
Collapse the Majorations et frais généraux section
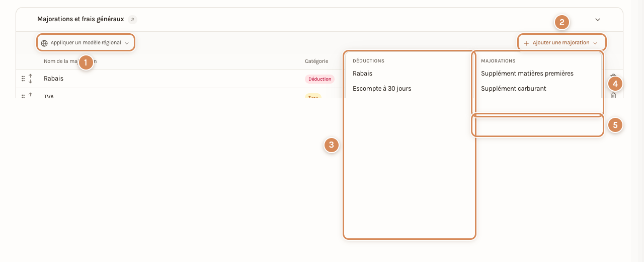[x=598, y=20]
